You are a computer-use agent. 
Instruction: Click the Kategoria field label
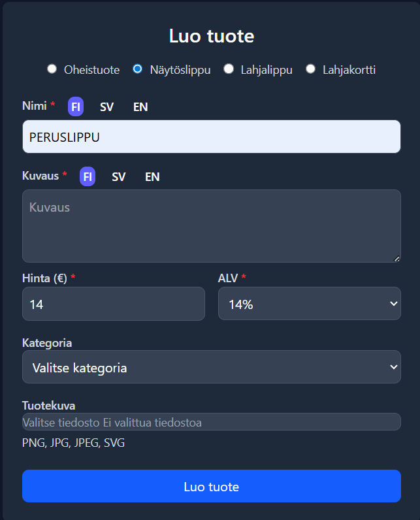(x=47, y=343)
